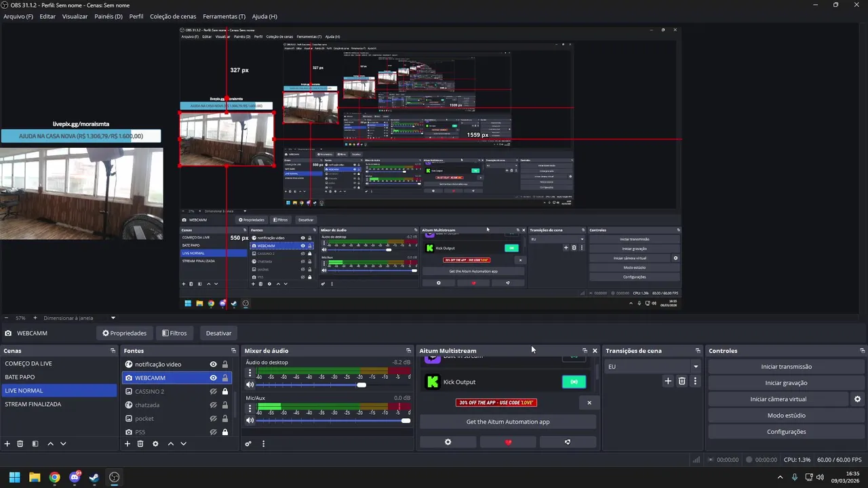
Task: Open Áudio do desktop options menu dots
Action: [250, 372]
